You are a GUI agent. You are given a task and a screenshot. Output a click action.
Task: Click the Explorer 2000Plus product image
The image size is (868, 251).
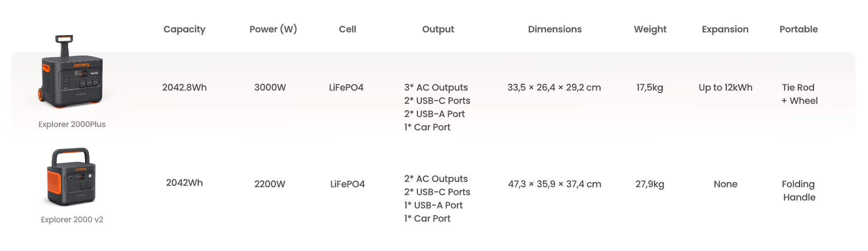71,71
